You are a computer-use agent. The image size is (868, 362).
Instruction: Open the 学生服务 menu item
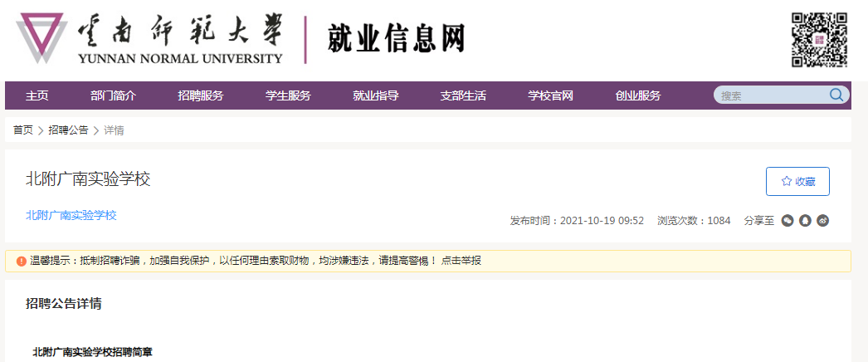288,95
